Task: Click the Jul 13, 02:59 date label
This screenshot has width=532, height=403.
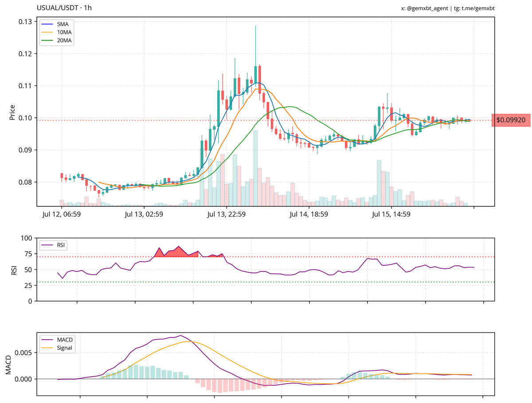Action: point(144,215)
